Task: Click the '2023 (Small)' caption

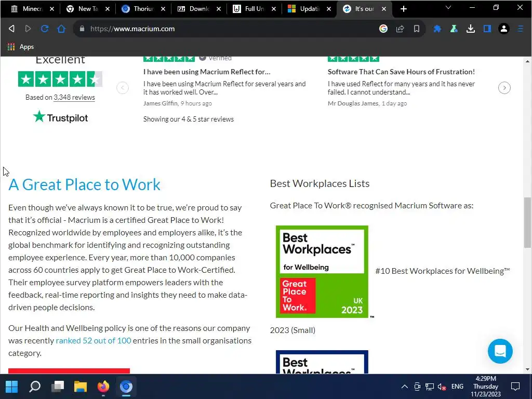Action: pyautogui.click(x=292, y=330)
